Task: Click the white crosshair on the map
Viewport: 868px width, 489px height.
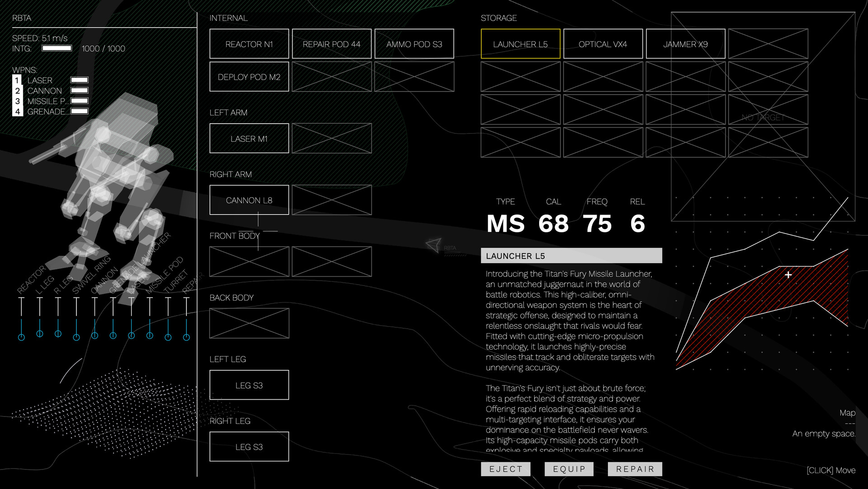Action: click(788, 275)
